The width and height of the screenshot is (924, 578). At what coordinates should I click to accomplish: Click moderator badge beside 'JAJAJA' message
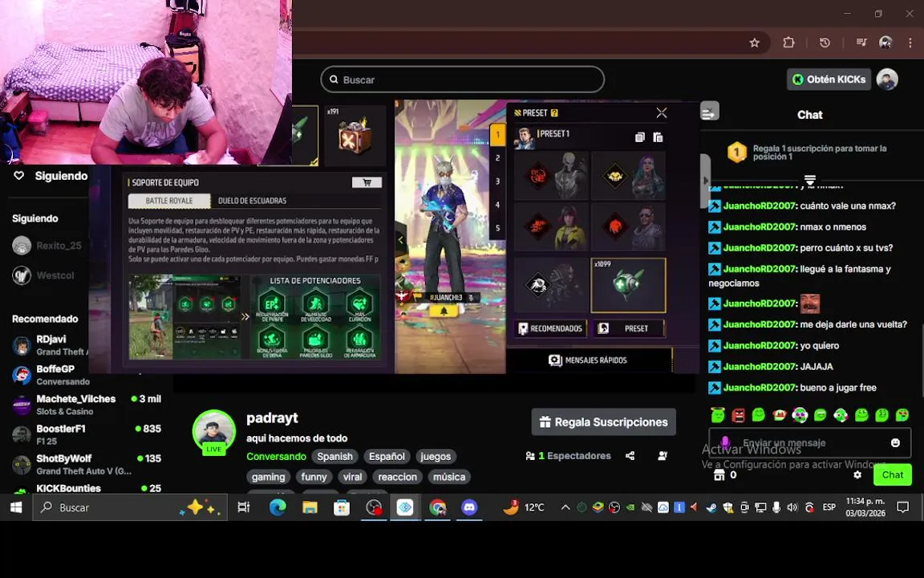coord(714,367)
